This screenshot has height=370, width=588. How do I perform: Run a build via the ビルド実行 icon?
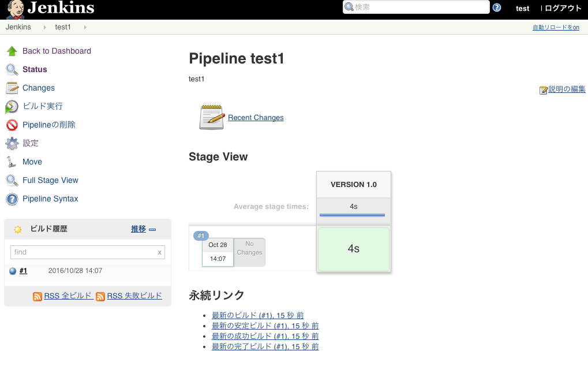pos(12,106)
